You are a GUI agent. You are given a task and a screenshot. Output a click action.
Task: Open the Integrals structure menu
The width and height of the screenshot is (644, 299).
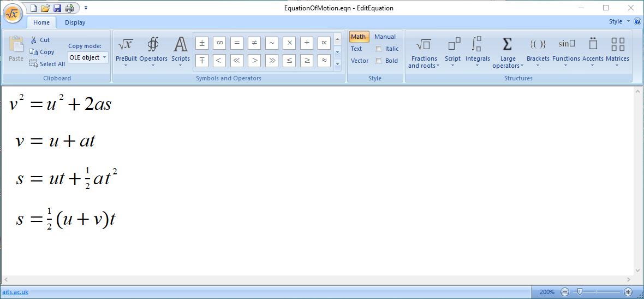[x=478, y=53]
